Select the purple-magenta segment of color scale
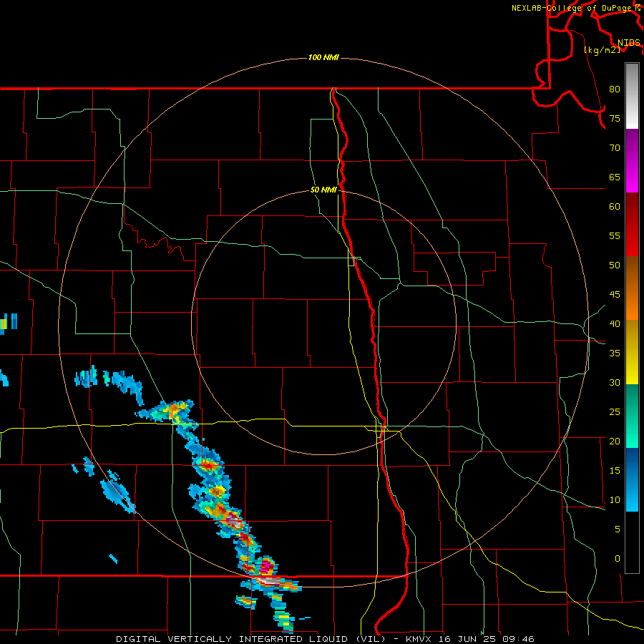Image resolution: width=644 pixels, height=644 pixels. (x=632, y=160)
